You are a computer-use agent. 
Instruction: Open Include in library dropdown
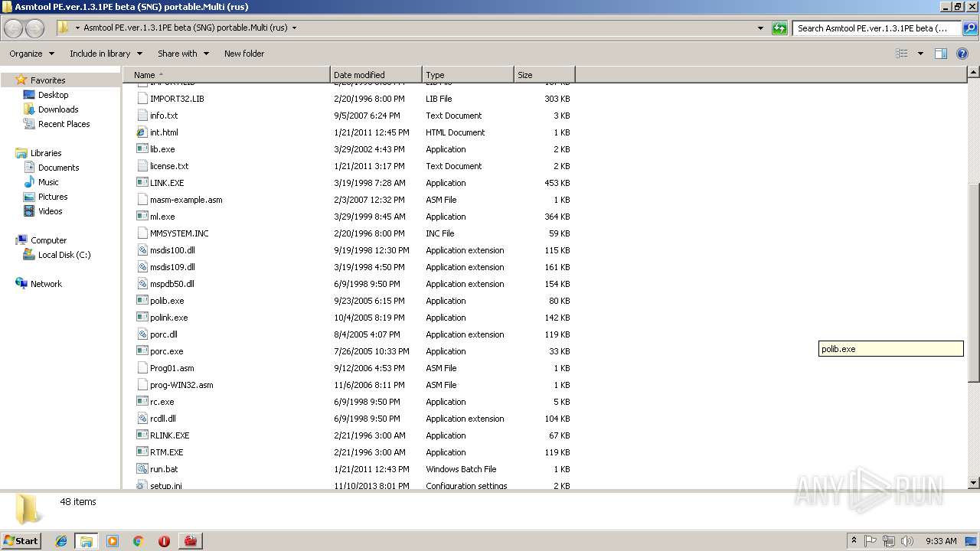pos(106,54)
